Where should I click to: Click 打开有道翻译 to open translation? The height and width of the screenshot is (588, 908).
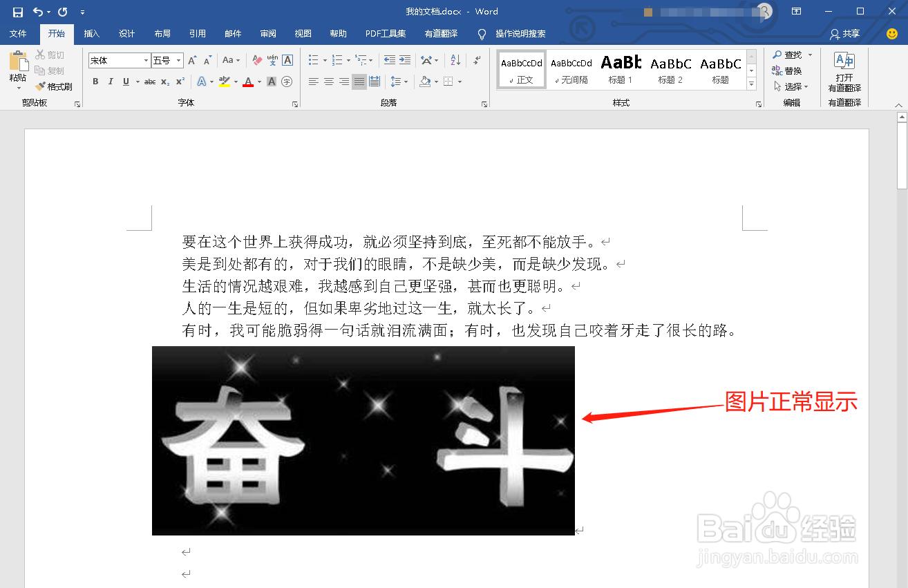(843, 69)
